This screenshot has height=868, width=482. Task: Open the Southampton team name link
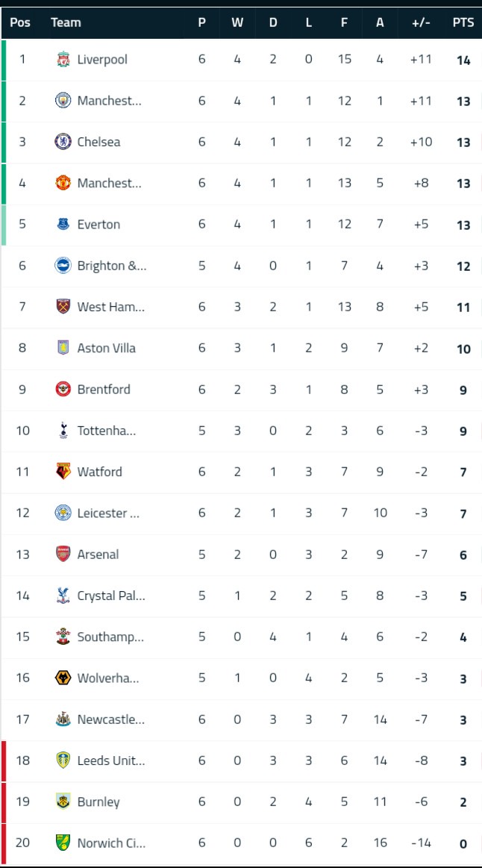tap(110, 637)
